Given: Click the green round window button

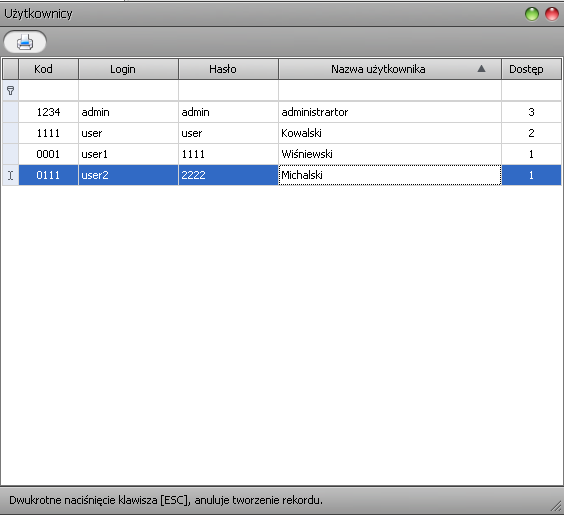Looking at the screenshot, I should [532, 14].
